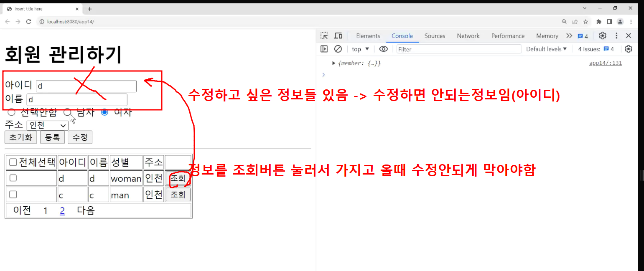Click the 수정 button
This screenshot has height=271, width=644.
[x=80, y=137]
